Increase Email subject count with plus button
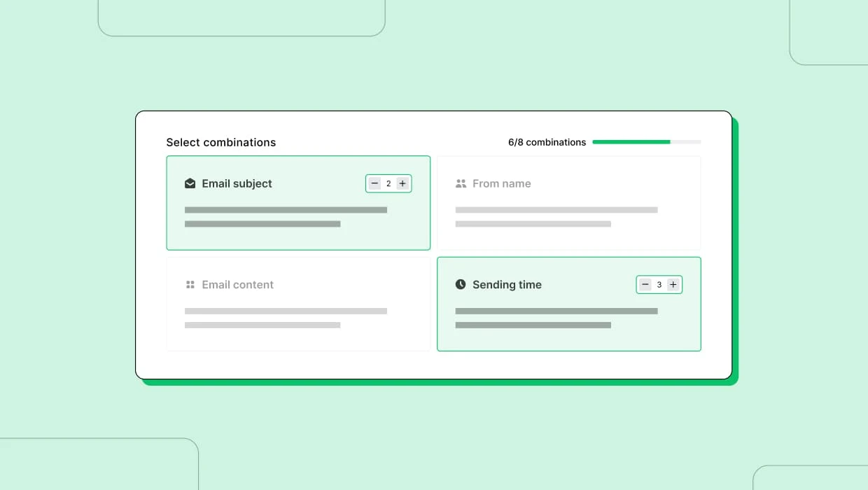Image resolution: width=868 pixels, height=490 pixels. (x=402, y=183)
